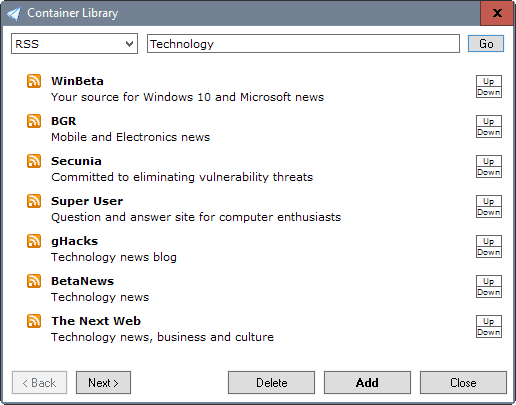Click 'Committed to eliminating vulnerability threats' text

click(x=182, y=177)
